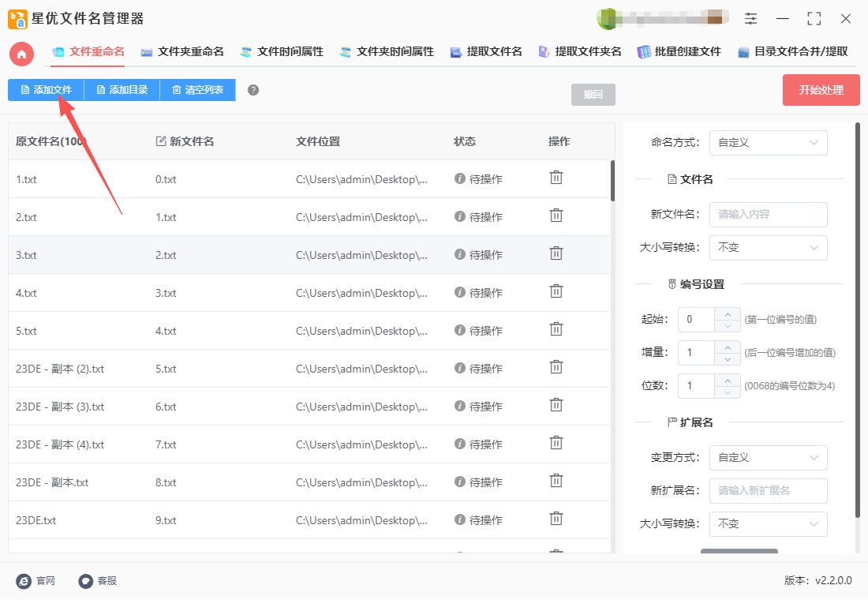Click the edit icon beside 新文件名 header
Image resolution: width=868 pixels, height=600 pixels.
[x=161, y=141]
